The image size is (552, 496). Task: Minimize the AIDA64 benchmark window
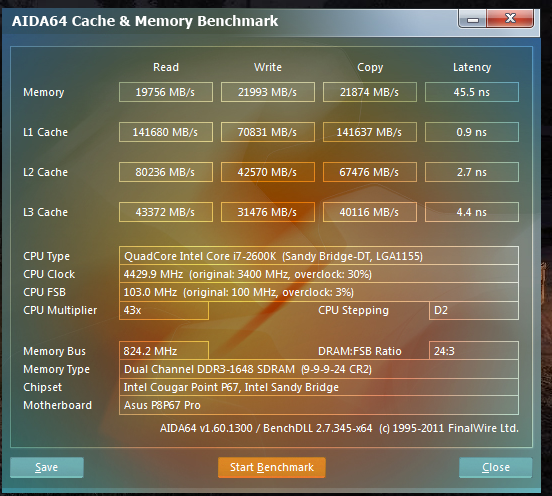pyautogui.click(x=472, y=18)
